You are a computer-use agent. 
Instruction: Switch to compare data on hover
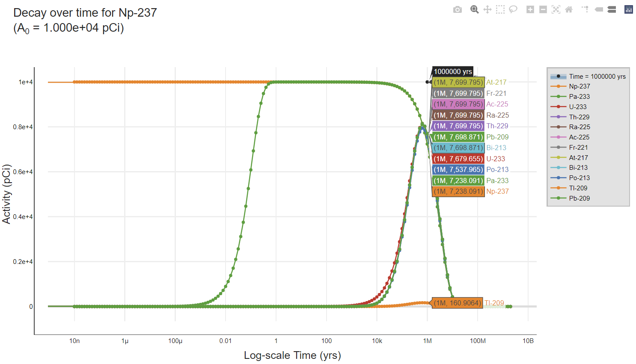pyautogui.click(x=612, y=9)
